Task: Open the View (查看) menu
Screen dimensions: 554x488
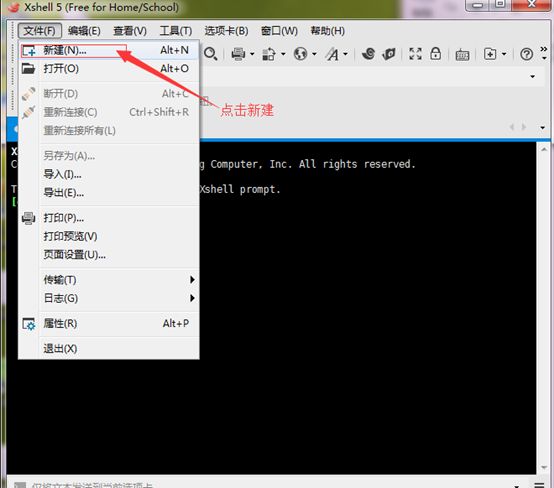Action: tap(130, 31)
